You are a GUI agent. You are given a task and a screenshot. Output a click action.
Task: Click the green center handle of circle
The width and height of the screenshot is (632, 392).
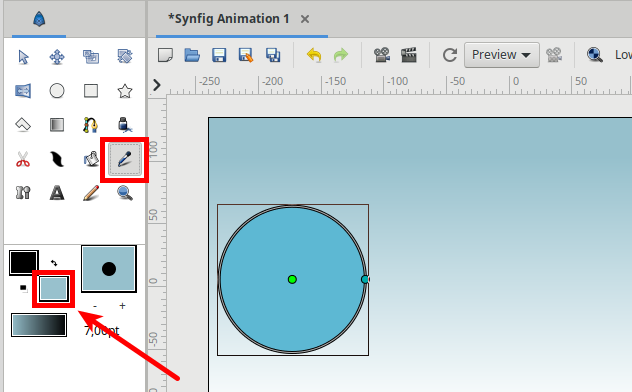292,279
